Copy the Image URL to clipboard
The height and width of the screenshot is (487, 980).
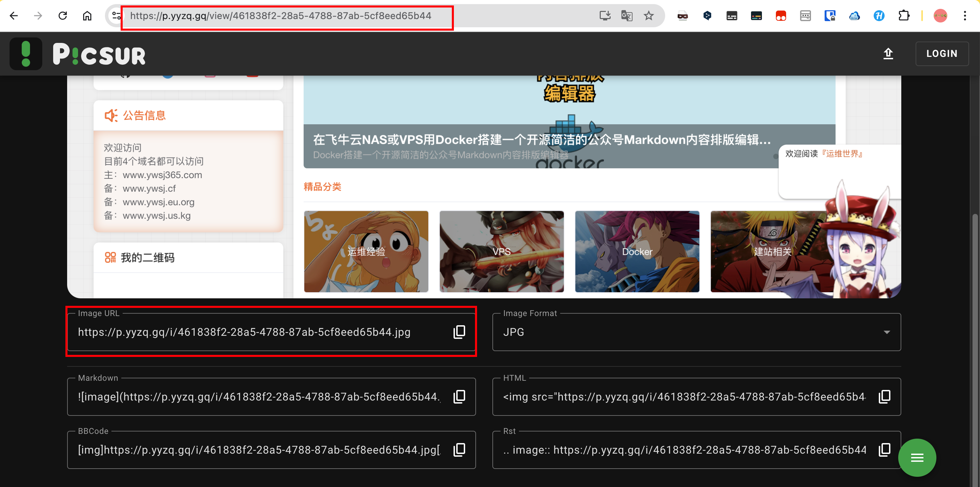pos(459,332)
